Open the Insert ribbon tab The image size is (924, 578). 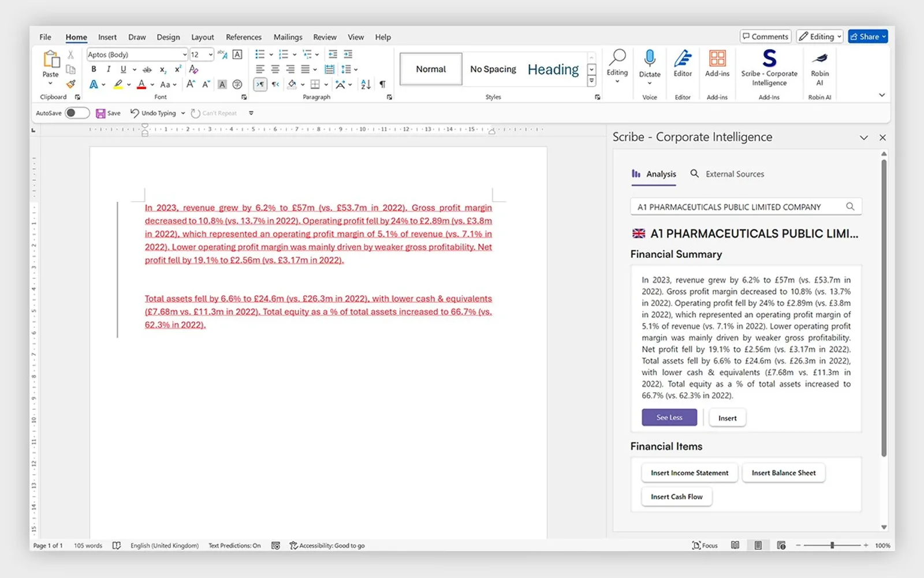pyautogui.click(x=107, y=37)
